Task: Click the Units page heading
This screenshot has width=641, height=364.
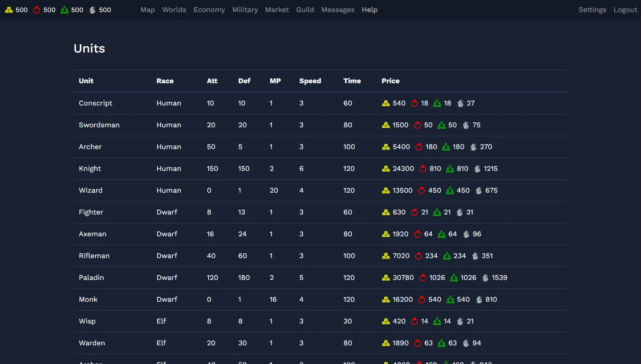Action: [89, 49]
